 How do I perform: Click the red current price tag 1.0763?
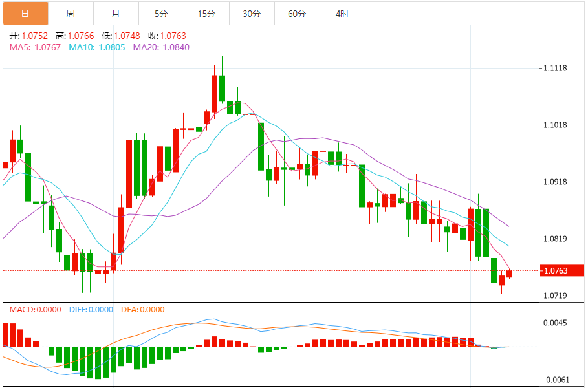561,271
